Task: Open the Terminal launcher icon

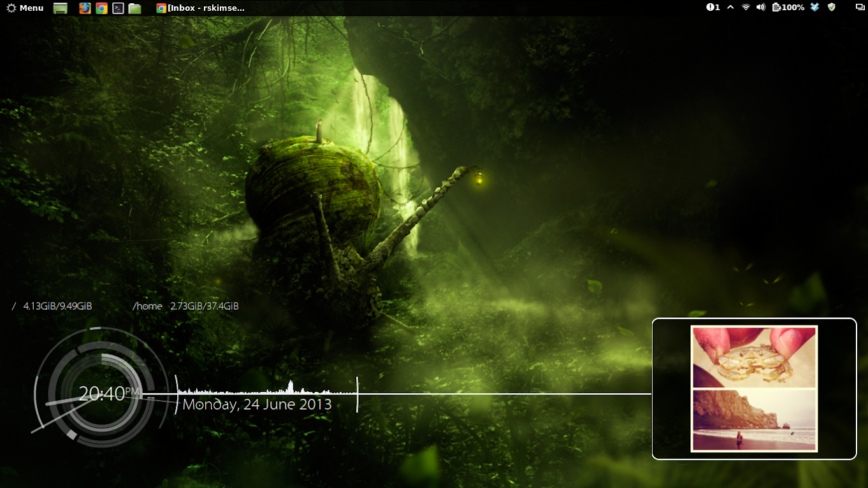Action: coord(118,8)
